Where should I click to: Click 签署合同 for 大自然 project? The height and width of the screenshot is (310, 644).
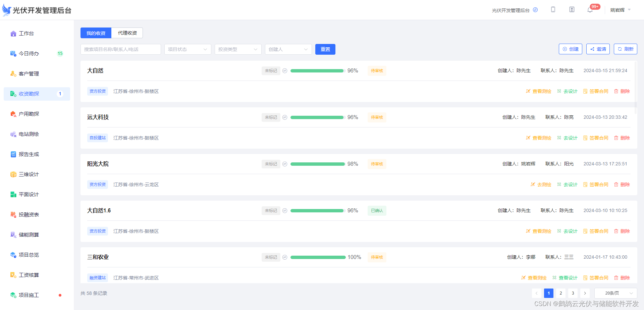coord(596,91)
